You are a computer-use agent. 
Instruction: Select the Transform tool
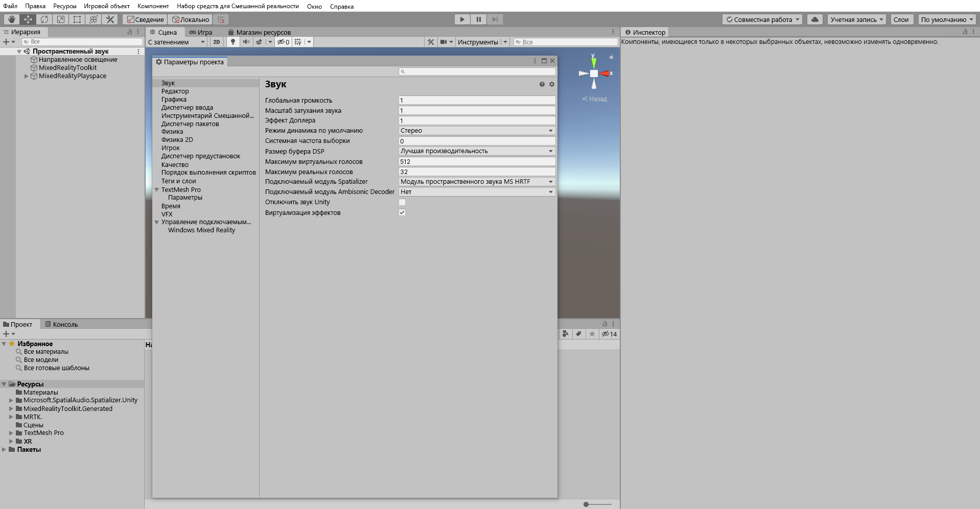coord(94,19)
